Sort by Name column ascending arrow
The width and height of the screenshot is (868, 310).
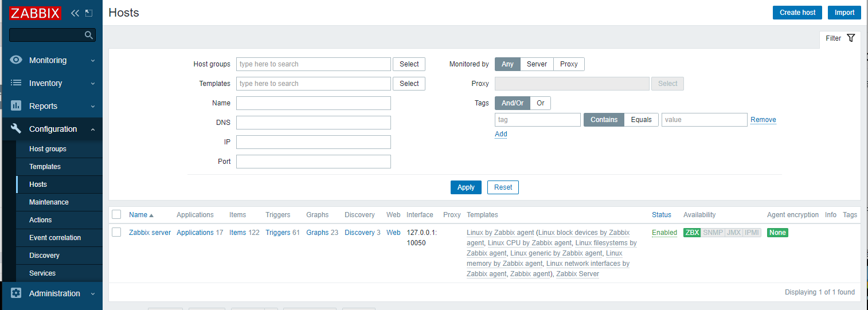[151, 215]
